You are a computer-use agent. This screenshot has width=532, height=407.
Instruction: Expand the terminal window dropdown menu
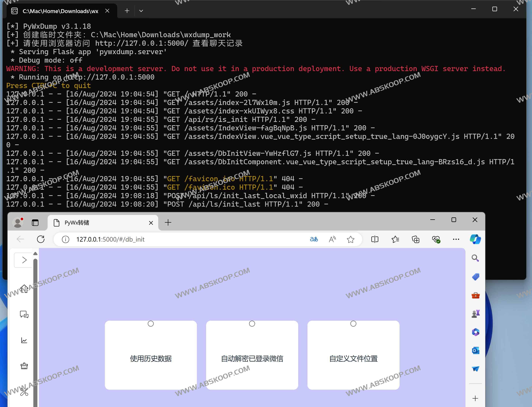[141, 10]
